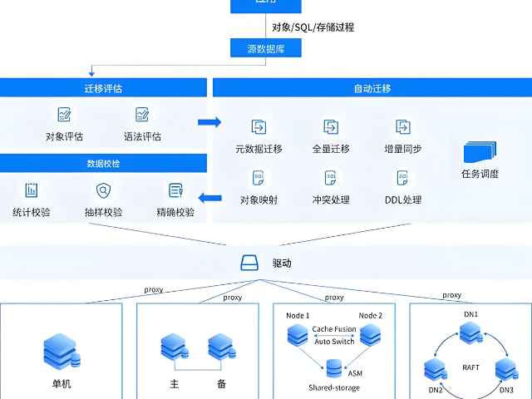Click the 自动迁移 header bar

(372, 88)
